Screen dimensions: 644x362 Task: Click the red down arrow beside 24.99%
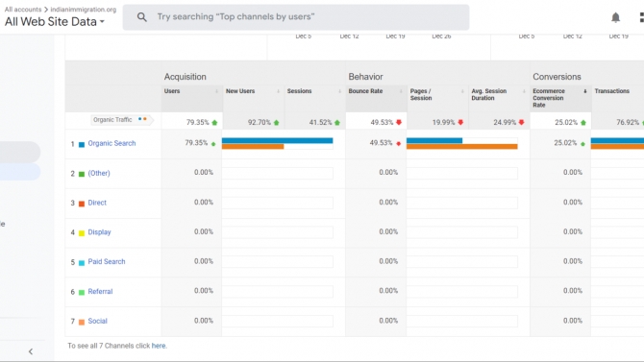coord(521,122)
